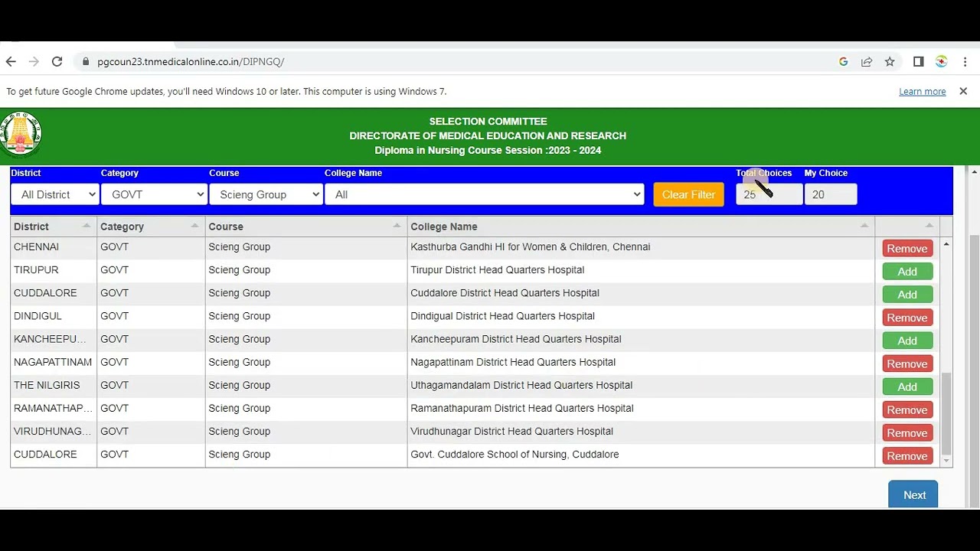Reload the page
This screenshot has height=551, width=980.
coord(57,62)
